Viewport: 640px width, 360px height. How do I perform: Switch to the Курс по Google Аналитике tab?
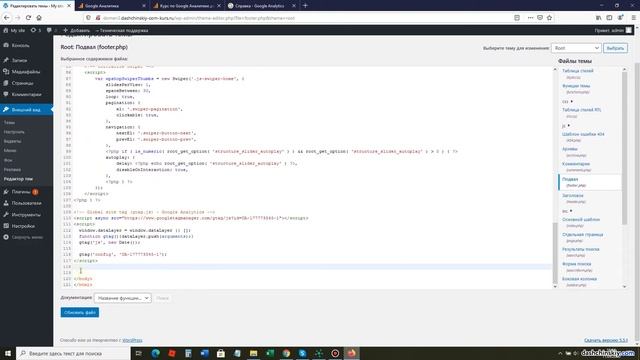187,6
